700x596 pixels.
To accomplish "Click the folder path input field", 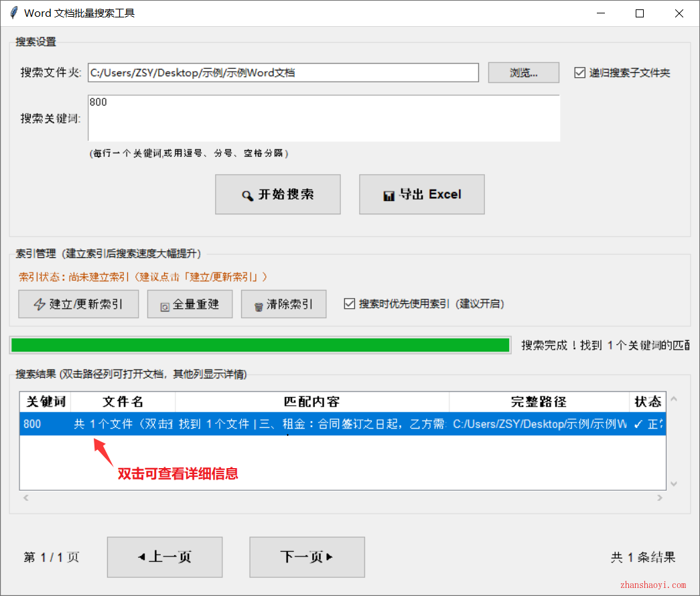I will click(283, 72).
